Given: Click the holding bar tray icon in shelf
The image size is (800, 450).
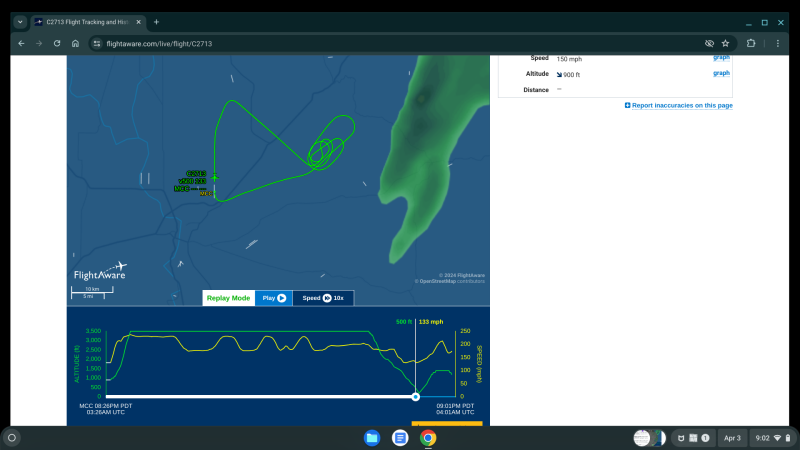Looking at the screenshot, I should pos(649,438).
